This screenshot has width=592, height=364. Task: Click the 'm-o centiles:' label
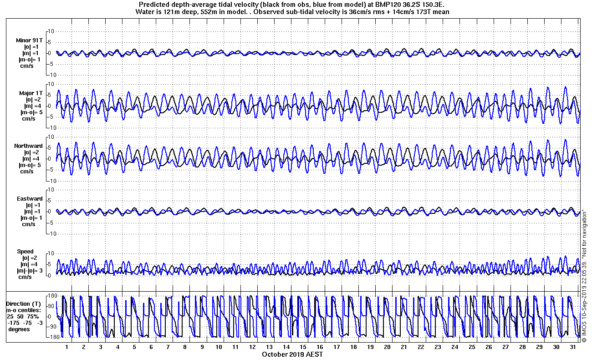click(x=23, y=310)
